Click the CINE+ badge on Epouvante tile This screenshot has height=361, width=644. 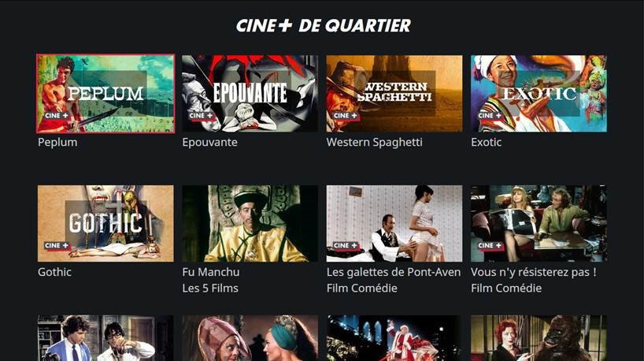click(202, 116)
